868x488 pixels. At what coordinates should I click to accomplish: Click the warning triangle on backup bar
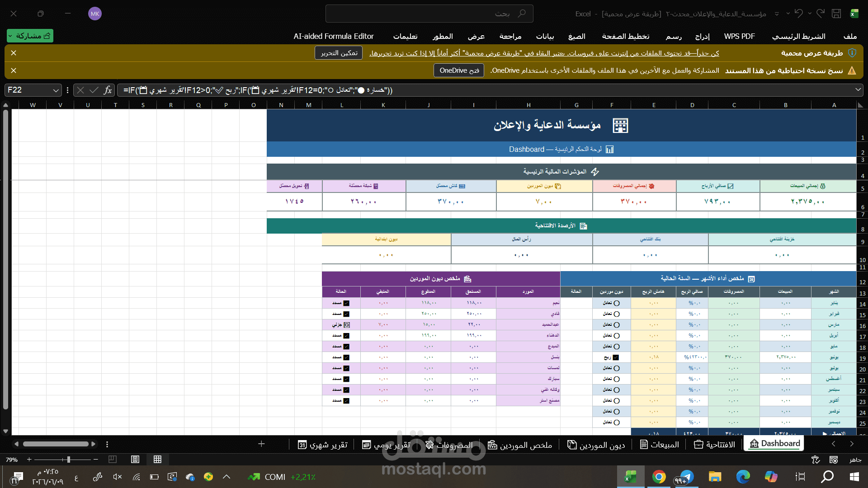(x=852, y=70)
